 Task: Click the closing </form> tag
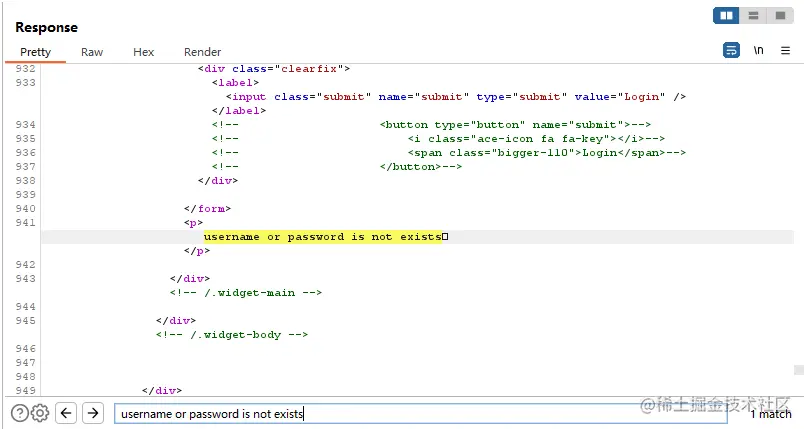tap(207, 209)
